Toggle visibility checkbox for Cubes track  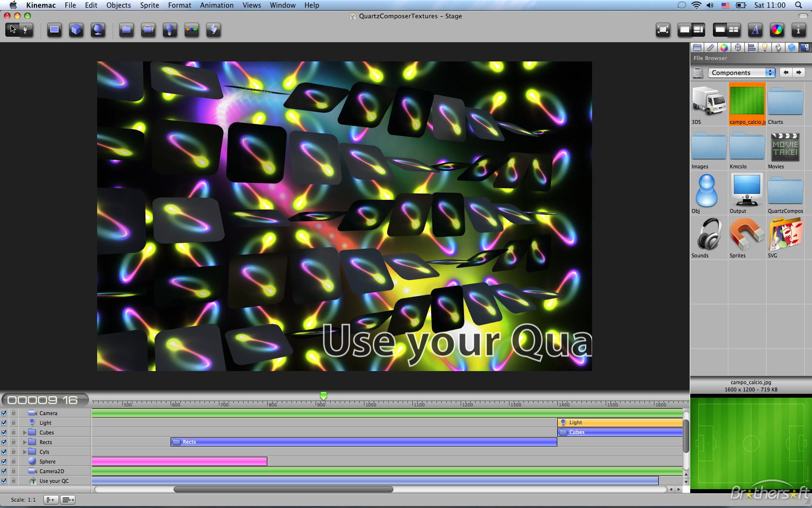(4, 433)
